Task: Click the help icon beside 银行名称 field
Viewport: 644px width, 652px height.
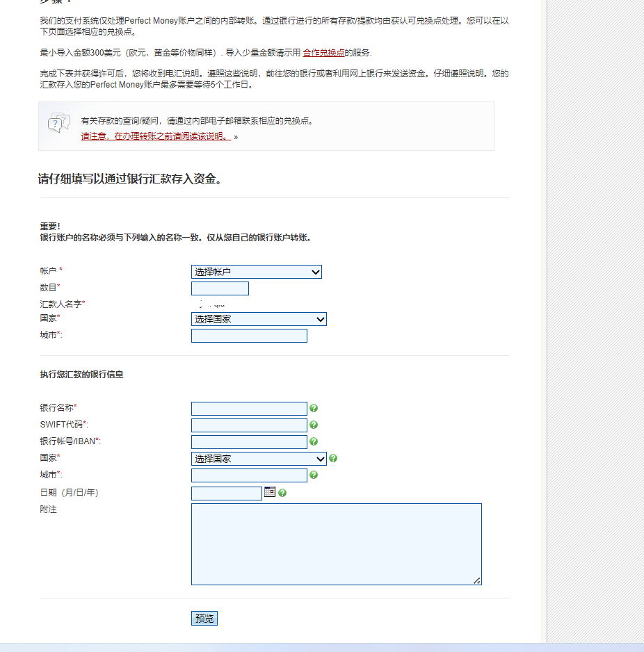Action: tap(314, 409)
